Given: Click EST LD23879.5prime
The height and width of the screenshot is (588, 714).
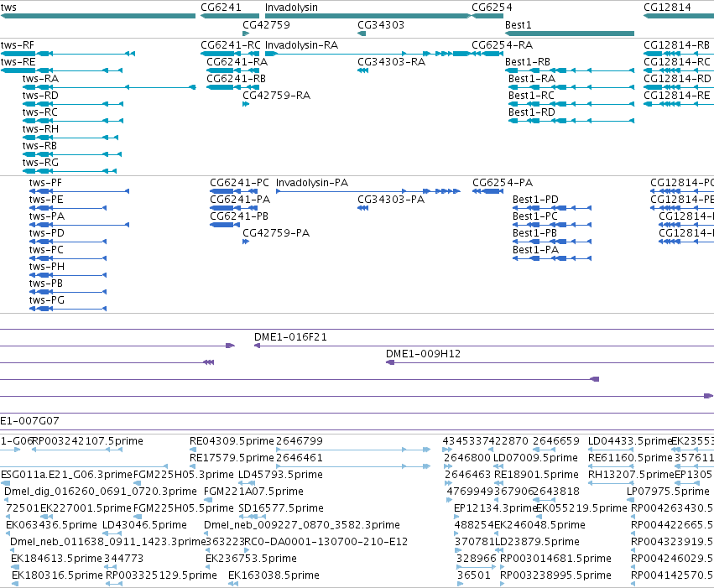Looking at the screenshot, I should pyautogui.click(x=537, y=542).
